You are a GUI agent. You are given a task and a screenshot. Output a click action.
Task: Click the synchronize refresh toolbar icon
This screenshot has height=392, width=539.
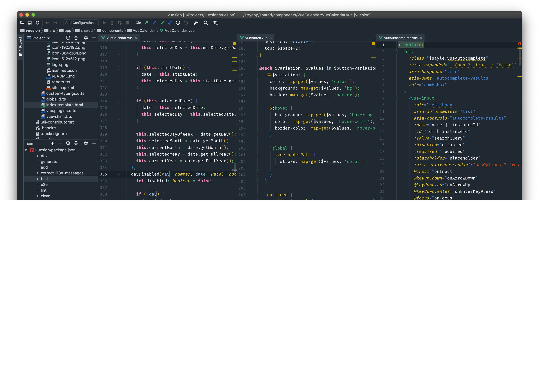coord(38,23)
